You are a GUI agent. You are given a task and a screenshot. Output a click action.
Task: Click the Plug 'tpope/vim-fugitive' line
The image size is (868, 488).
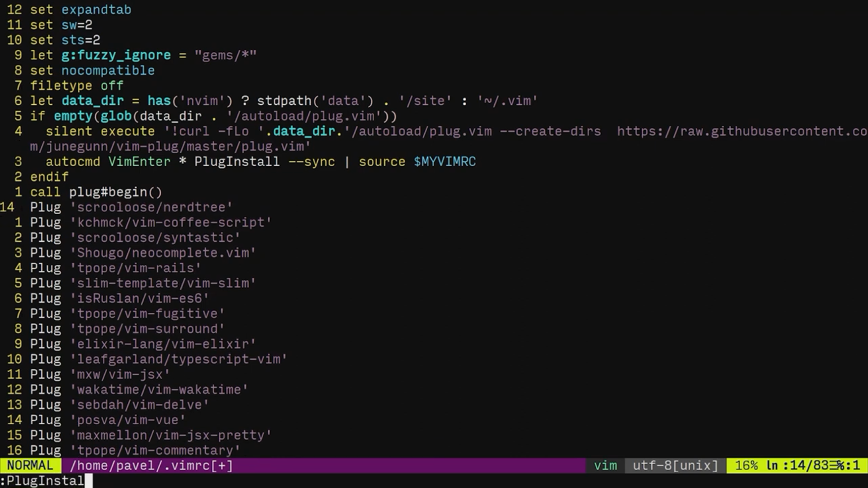(127, 314)
